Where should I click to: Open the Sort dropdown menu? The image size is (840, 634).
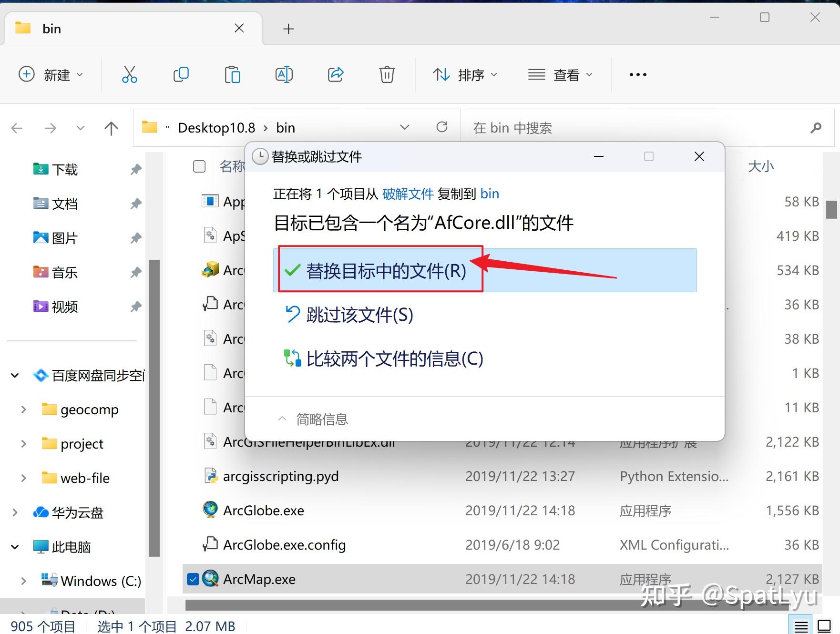(465, 74)
